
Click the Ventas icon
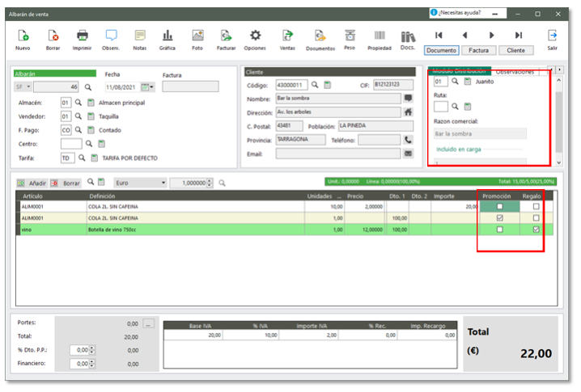(287, 36)
